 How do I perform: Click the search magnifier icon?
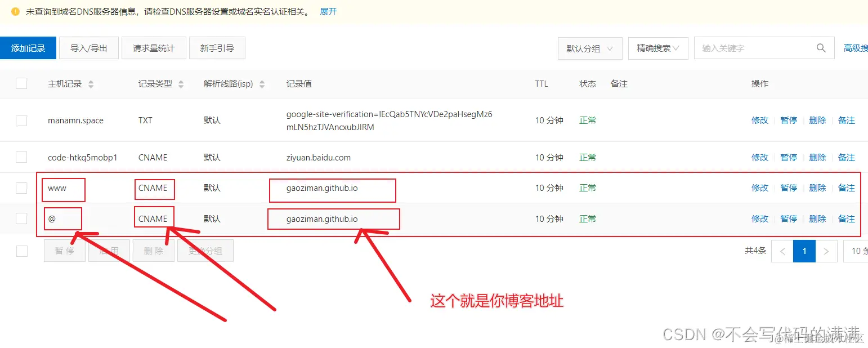pos(821,48)
